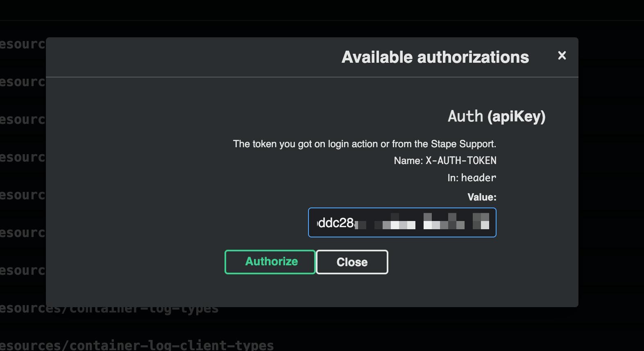The width and height of the screenshot is (644, 351).
Task: Click the token description about Stape Support
Action: (x=365, y=144)
